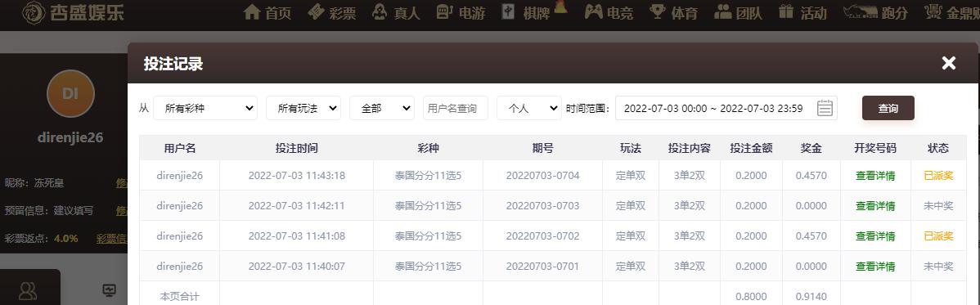The image size is (980, 305).
Task: Click the dealer icon beside 真人
Action: click(380, 11)
